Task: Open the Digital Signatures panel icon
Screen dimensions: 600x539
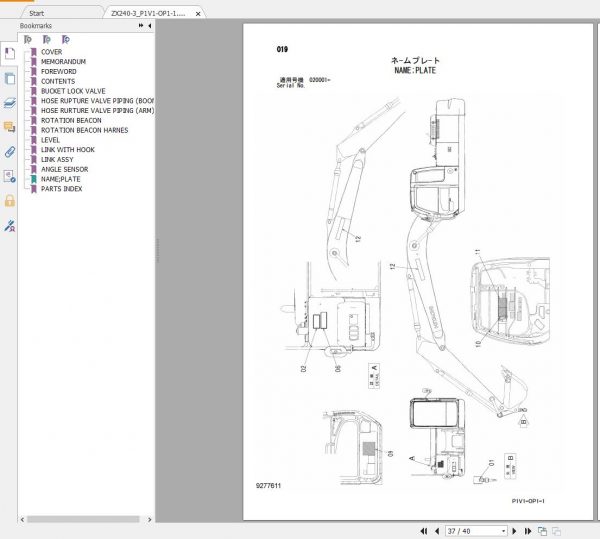Action: point(10,176)
